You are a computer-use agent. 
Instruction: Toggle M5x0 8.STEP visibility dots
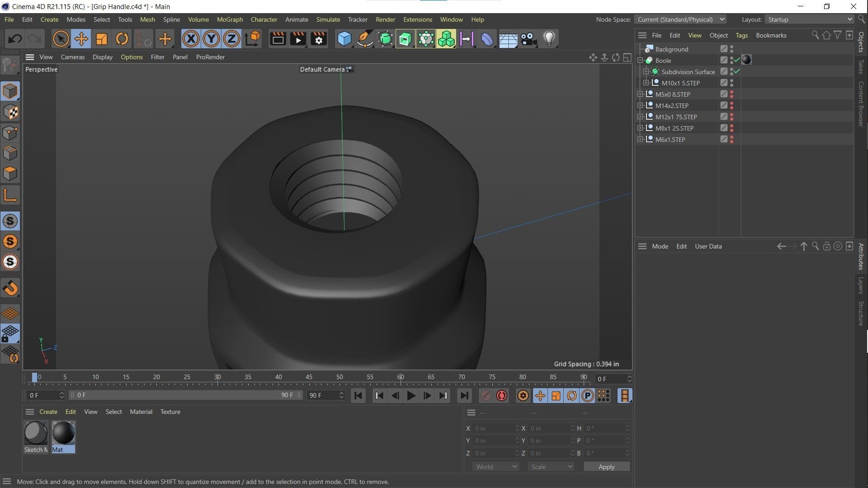pyautogui.click(x=731, y=94)
